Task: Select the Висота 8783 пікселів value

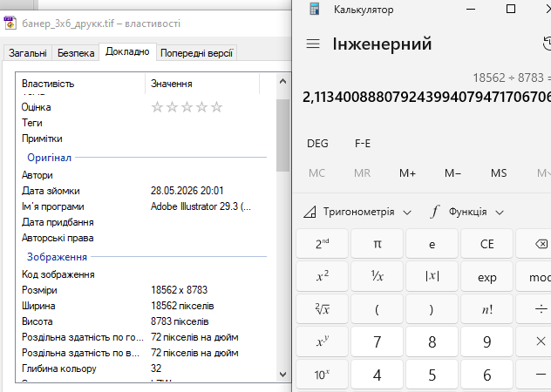Action: (180, 321)
